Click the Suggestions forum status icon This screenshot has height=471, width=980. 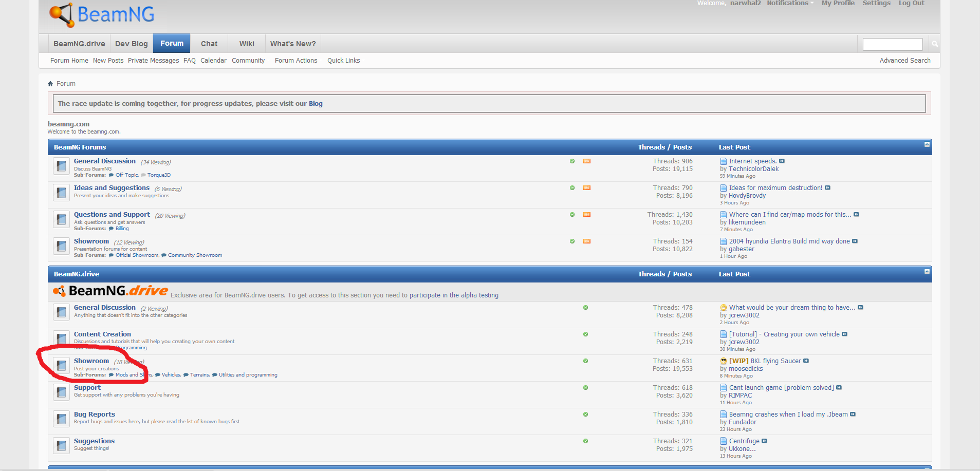pos(61,446)
